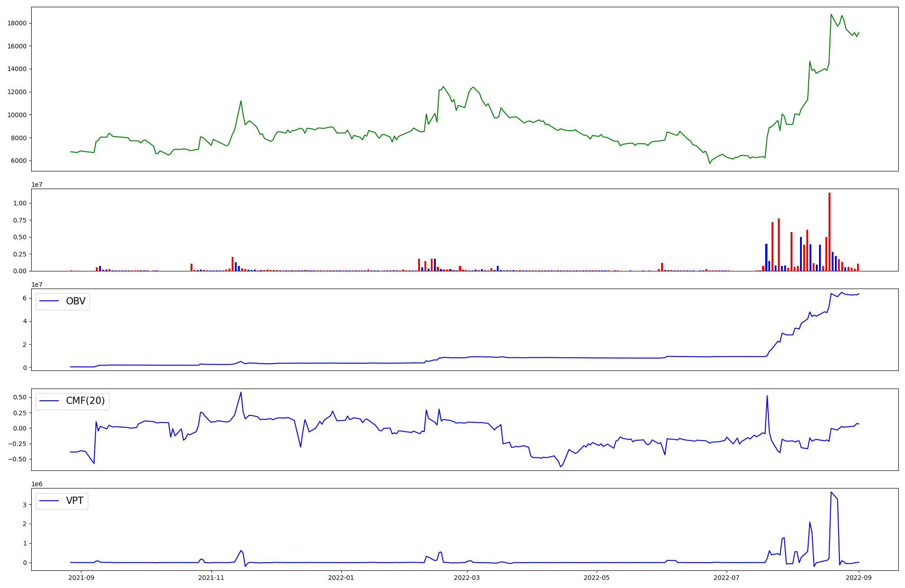Image resolution: width=905 pixels, height=588 pixels.
Task: Click the 2021-11 x-axis date label
Action: pyautogui.click(x=211, y=578)
